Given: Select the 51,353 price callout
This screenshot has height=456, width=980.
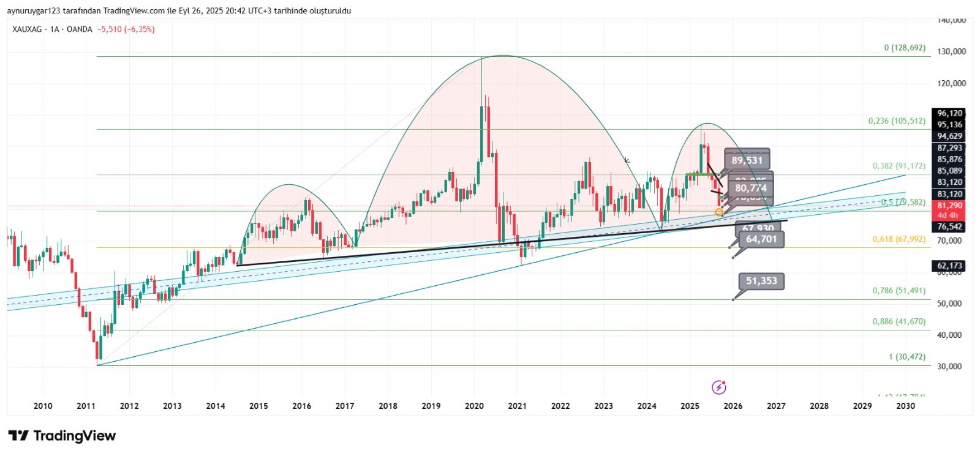Looking at the screenshot, I should point(761,281).
